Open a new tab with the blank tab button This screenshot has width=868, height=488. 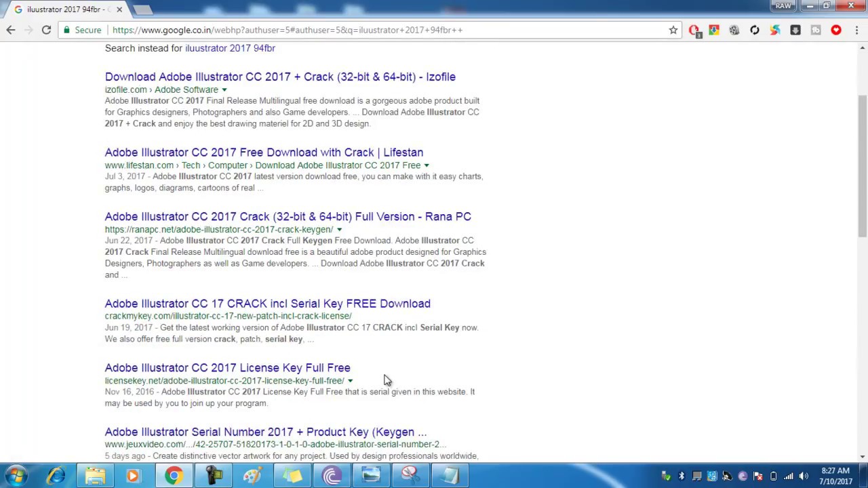(142, 9)
